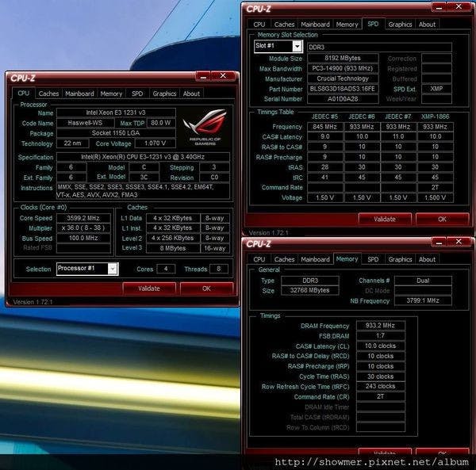Screen dimensions: 476x470
Task: Minimize the CPU tab CPU-Z window
Action: point(203,76)
